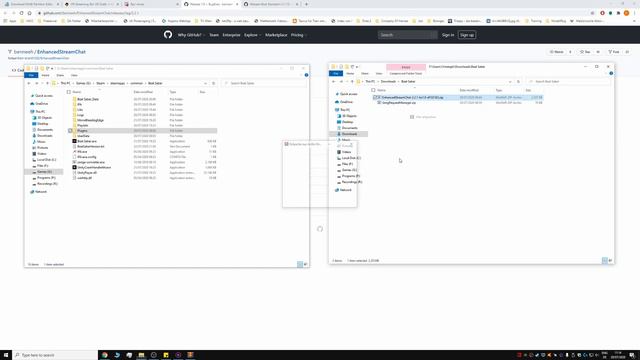Expand address history dropdown in right Explorer
Screen dimensions: 640x360
(510, 82)
